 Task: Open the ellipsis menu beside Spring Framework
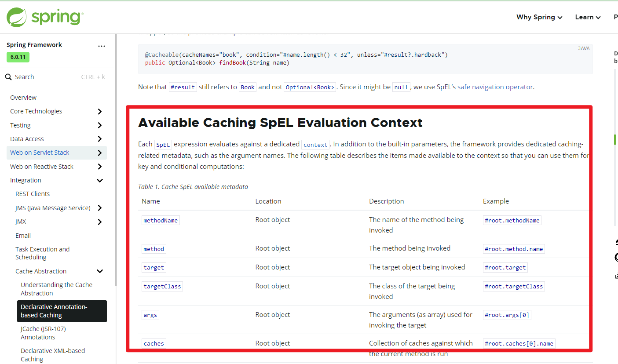[102, 46]
